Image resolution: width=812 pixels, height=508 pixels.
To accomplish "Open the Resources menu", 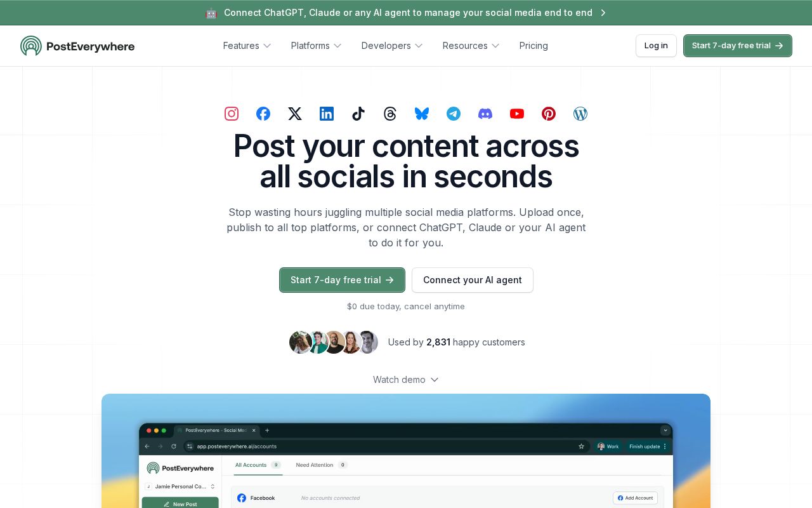I will tap(471, 46).
